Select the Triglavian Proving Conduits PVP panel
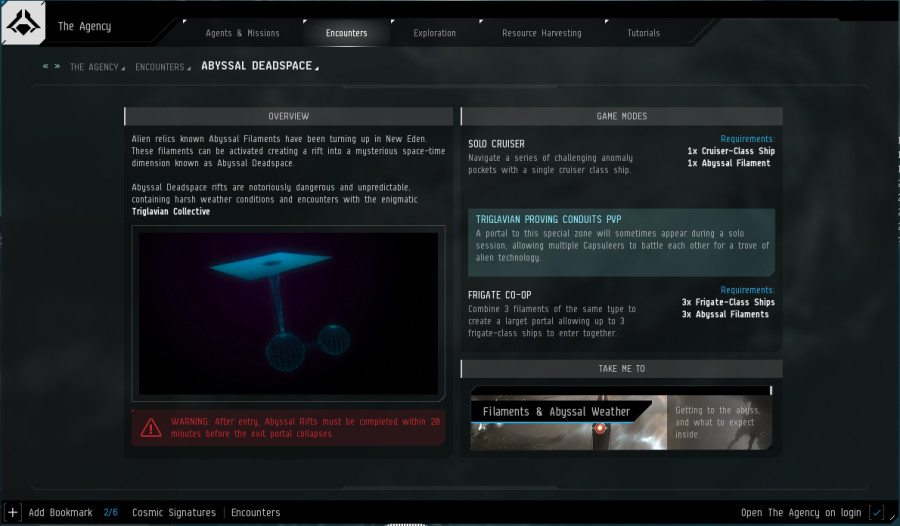The width and height of the screenshot is (900, 526). pyautogui.click(x=621, y=242)
